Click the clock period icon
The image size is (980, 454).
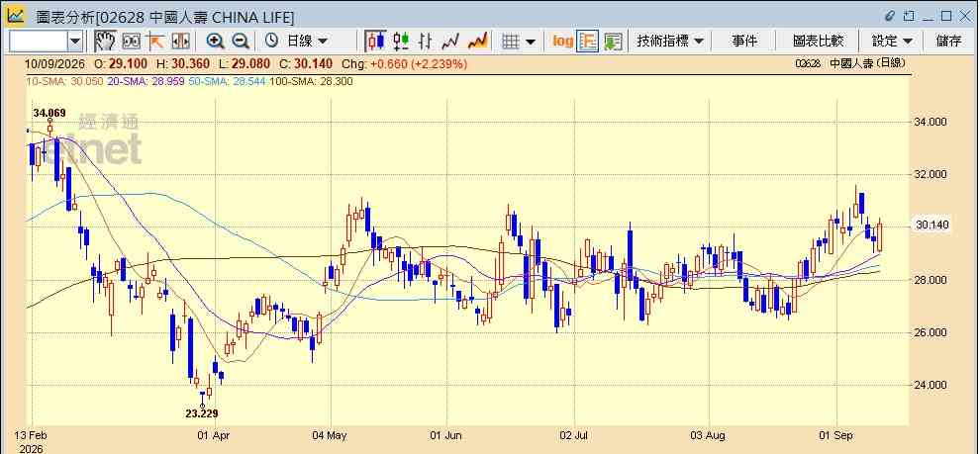point(271,42)
